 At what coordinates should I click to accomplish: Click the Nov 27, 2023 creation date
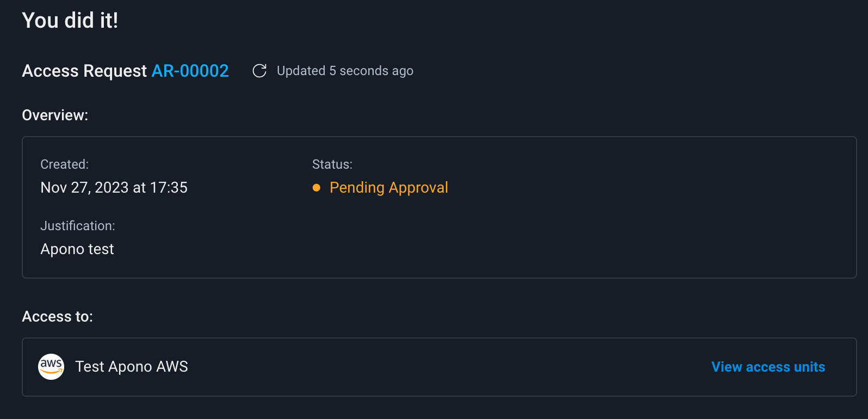pyautogui.click(x=84, y=188)
